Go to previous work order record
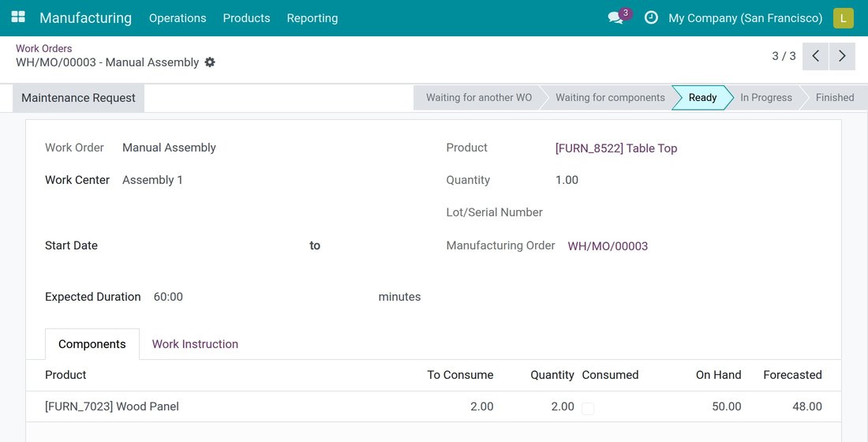 tap(815, 56)
